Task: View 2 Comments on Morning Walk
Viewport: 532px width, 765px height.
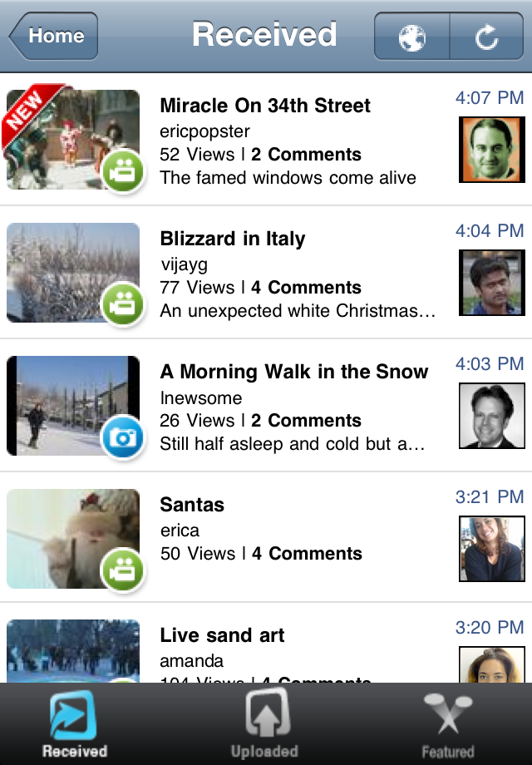Action: pos(306,421)
